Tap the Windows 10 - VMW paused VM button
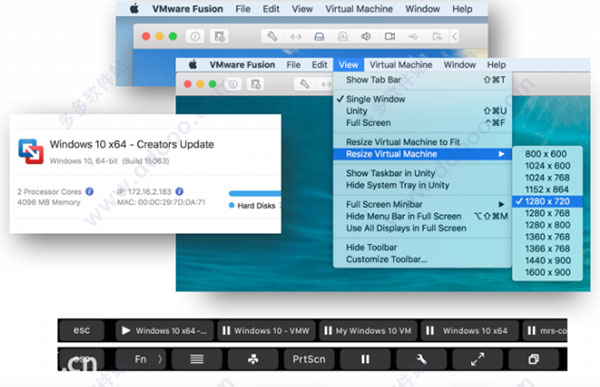The image size is (600, 387). click(266, 330)
